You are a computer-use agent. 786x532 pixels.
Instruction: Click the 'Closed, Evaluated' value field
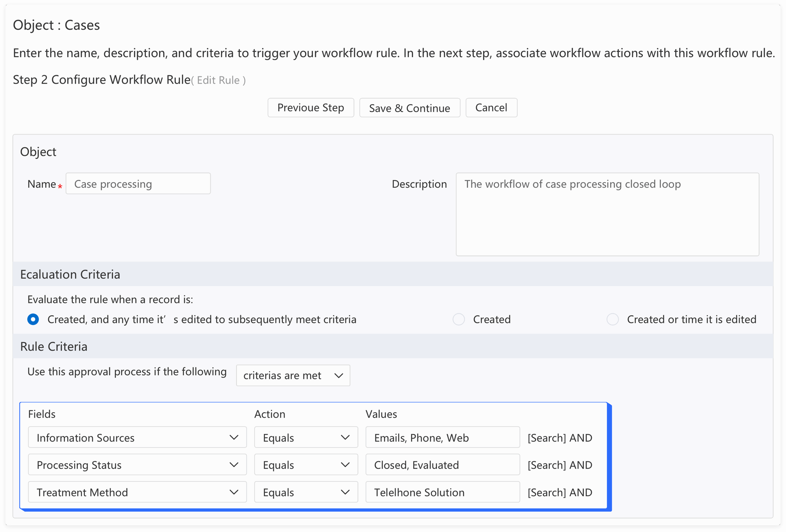pyautogui.click(x=442, y=465)
